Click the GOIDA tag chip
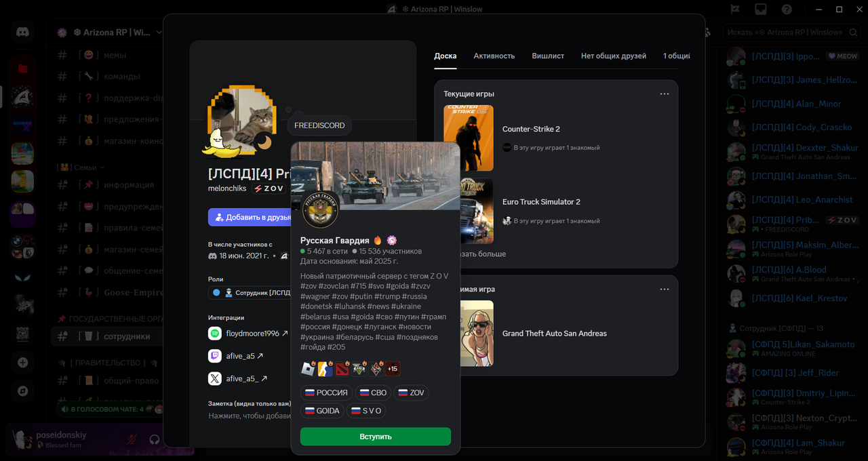The width and height of the screenshot is (868, 461). pos(322,411)
